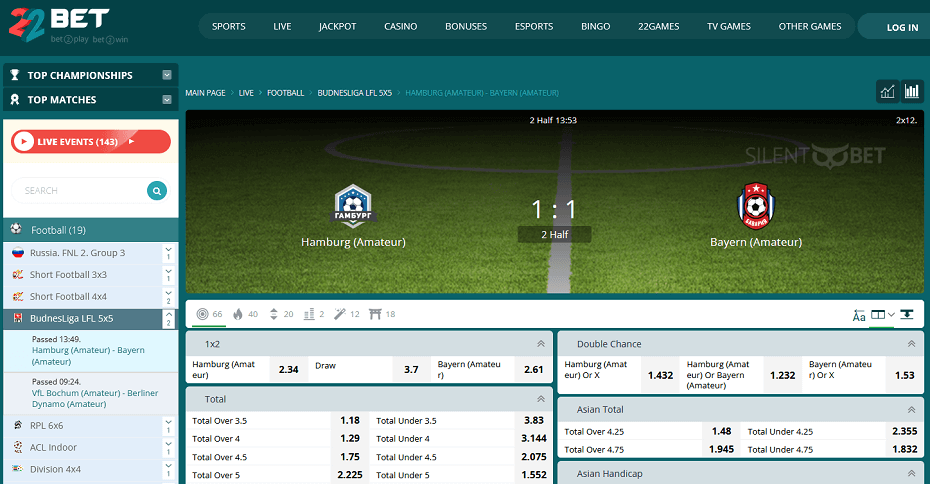The width and height of the screenshot is (930, 484).
Task: Click the Live Events (143) button
Action: (91, 142)
